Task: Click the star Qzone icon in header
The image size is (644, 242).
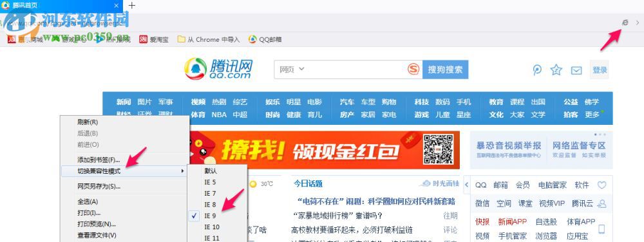Action: (x=556, y=70)
